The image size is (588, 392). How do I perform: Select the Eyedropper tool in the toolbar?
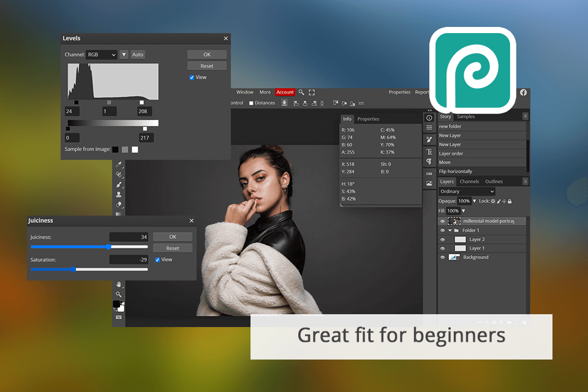coord(119,164)
